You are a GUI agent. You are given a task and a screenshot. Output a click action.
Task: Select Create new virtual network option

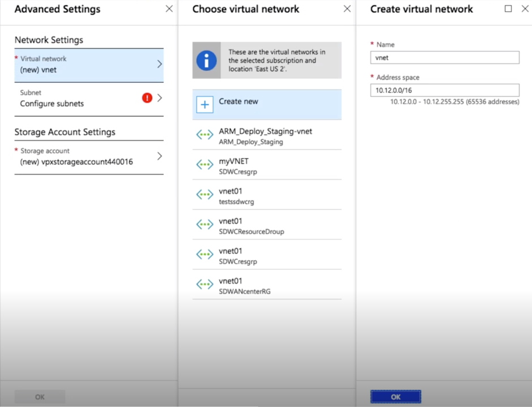[267, 104]
